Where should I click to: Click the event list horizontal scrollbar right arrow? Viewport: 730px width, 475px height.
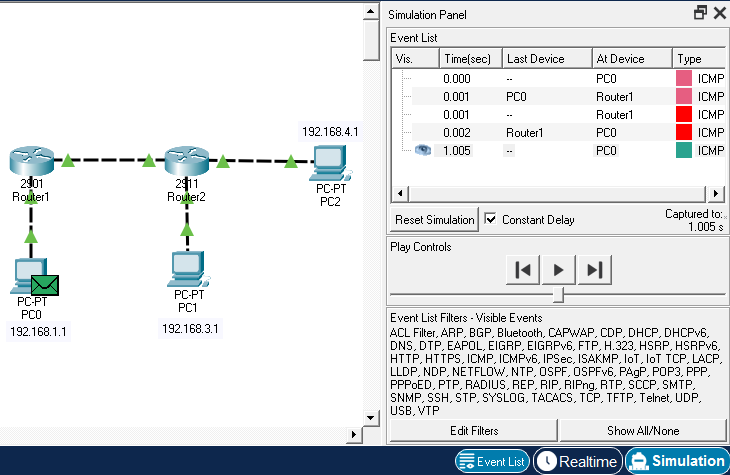point(717,192)
